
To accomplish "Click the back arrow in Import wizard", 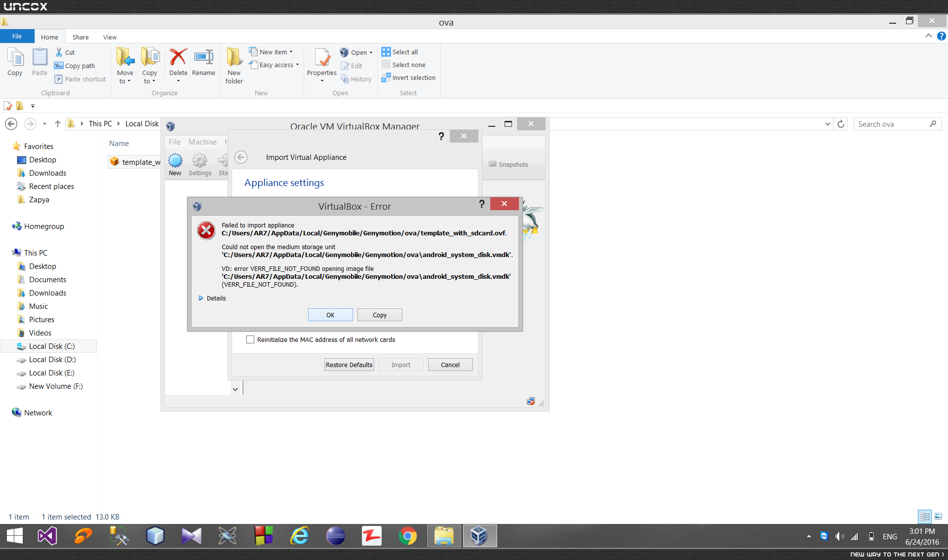I will (x=241, y=157).
